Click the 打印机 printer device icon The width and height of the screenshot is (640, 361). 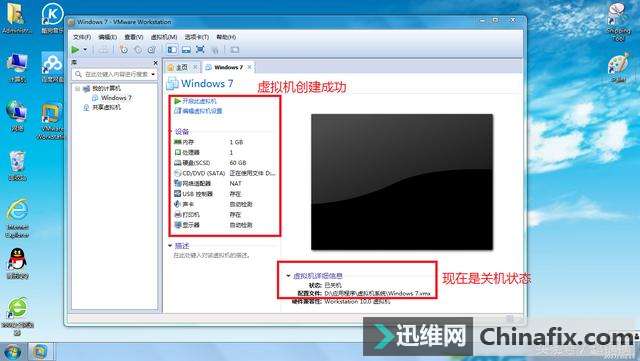coord(178,214)
